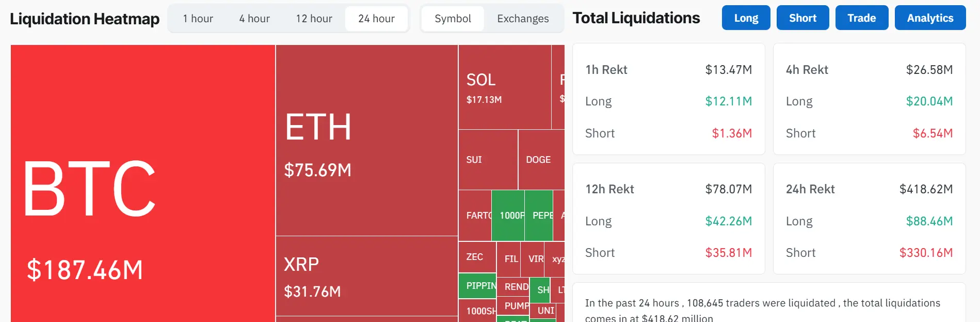The image size is (980, 322).
Task: Select the 24 hour timeframe
Action: coord(376,18)
